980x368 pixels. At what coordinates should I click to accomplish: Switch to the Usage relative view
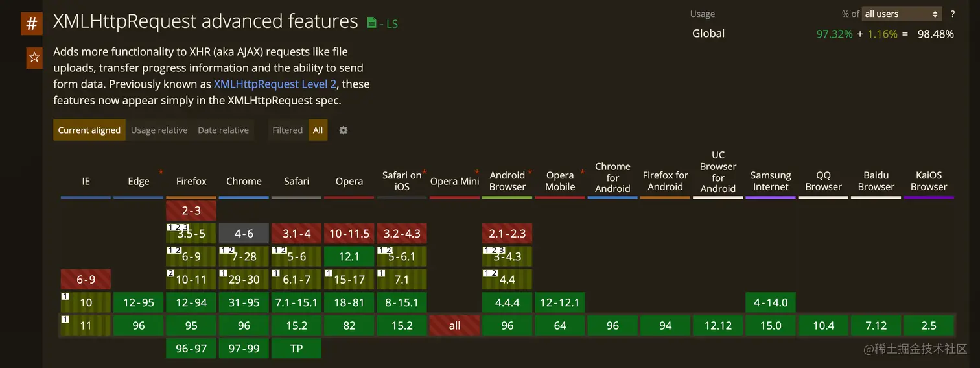(159, 130)
